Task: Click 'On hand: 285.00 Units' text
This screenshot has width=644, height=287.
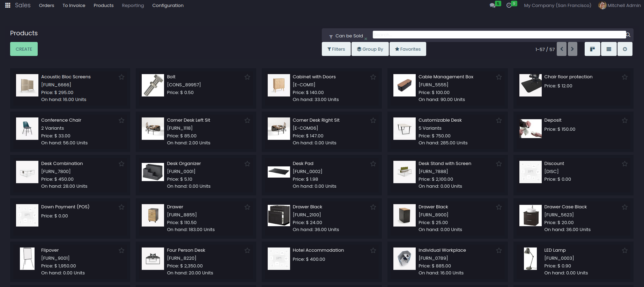Action: click(443, 143)
